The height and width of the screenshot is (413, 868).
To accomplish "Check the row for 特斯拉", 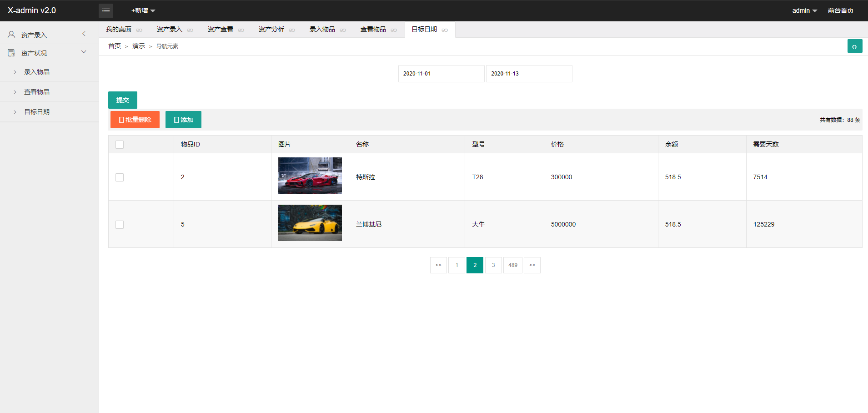I will [120, 177].
